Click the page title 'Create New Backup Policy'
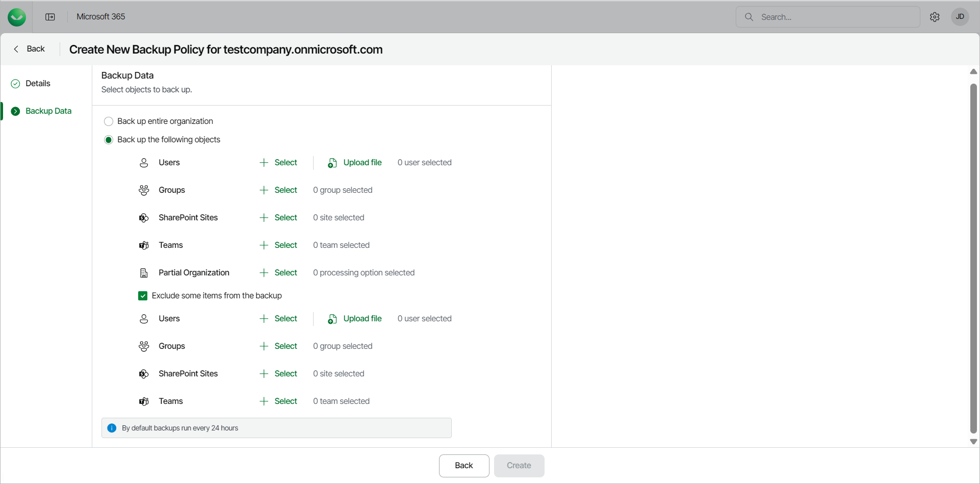Image resolution: width=980 pixels, height=484 pixels. coord(226,49)
